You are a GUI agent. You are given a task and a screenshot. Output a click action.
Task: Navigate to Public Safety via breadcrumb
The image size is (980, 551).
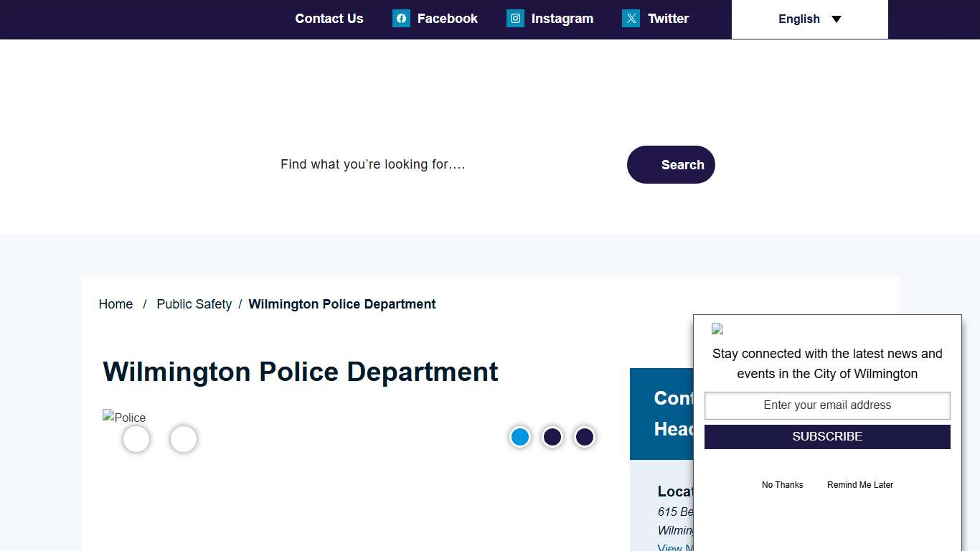click(x=194, y=303)
